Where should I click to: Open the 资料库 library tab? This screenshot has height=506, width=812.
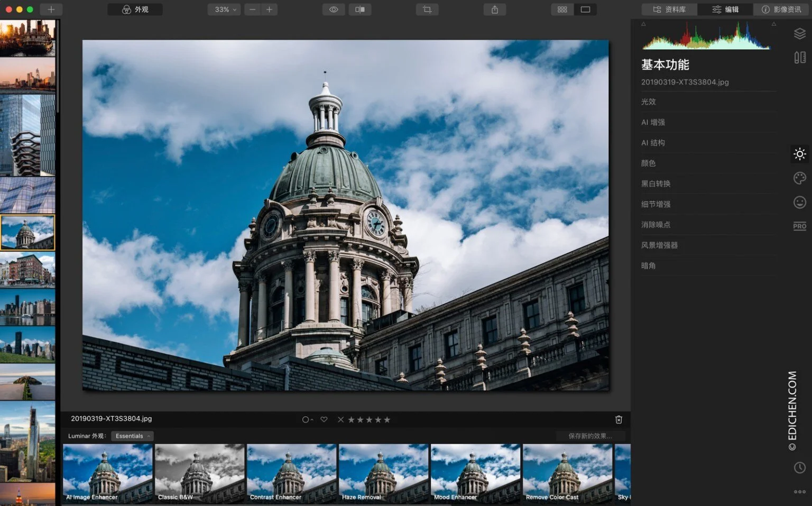[x=669, y=10]
